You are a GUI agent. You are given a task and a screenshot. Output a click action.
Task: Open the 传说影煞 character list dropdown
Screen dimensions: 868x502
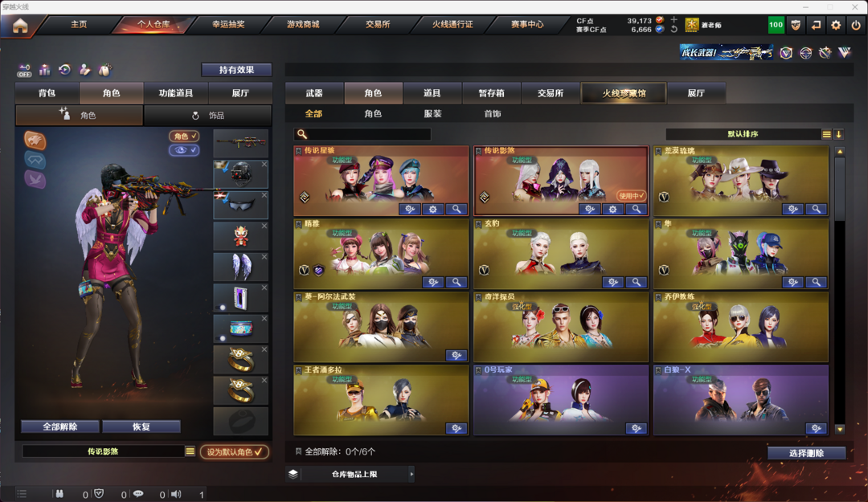(x=190, y=451)
